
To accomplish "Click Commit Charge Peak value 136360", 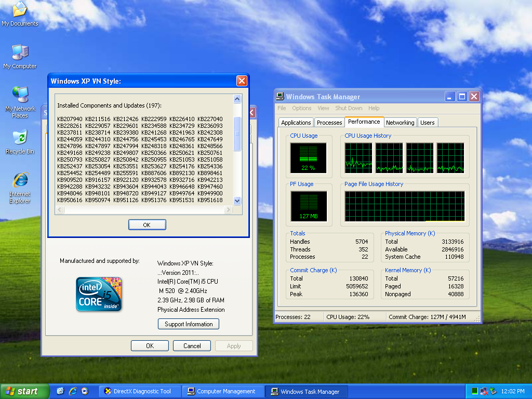I will [358, 294].
